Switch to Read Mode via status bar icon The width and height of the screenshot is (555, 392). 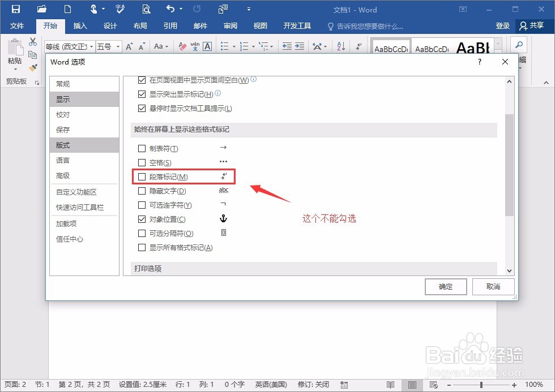pos(390,384)
